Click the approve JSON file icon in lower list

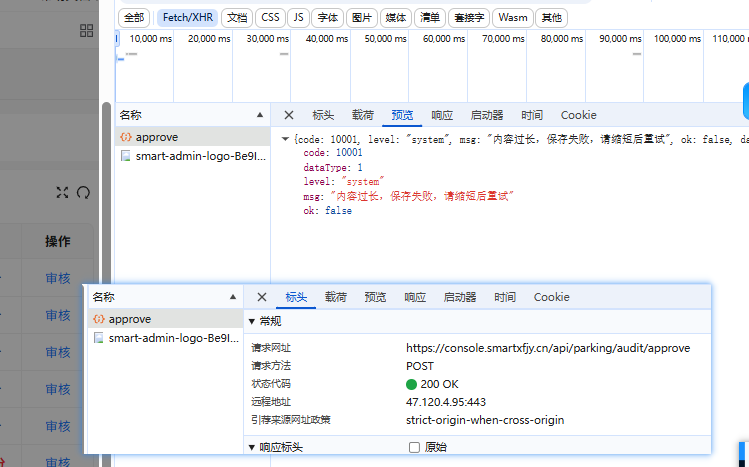point(99,319)
